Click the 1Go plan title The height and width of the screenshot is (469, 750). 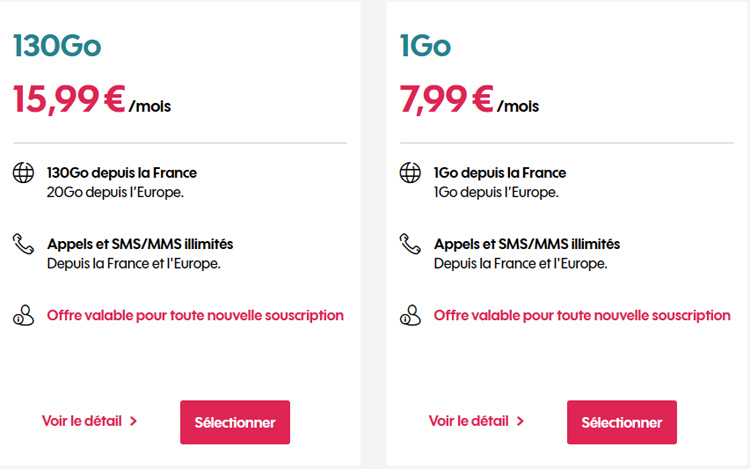pos(425,46)
